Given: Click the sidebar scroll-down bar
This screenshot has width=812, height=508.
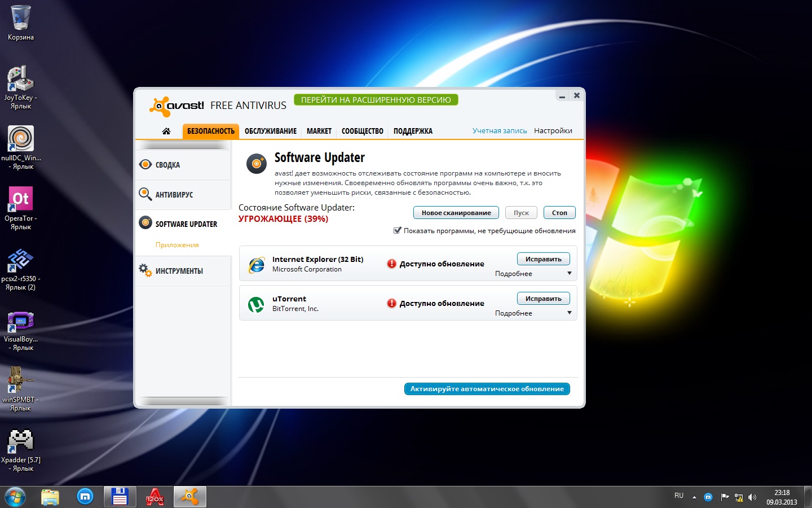Looking at the screenshot, I should coord(183,401).
